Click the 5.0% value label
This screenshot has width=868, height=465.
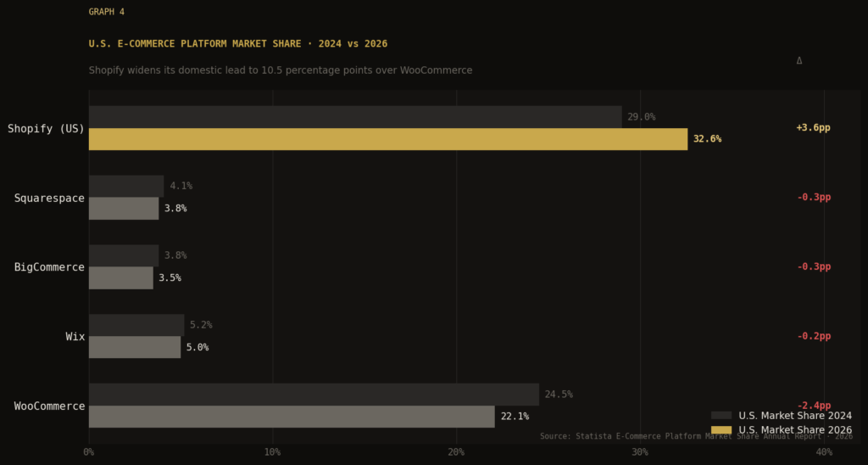(198, 348)
